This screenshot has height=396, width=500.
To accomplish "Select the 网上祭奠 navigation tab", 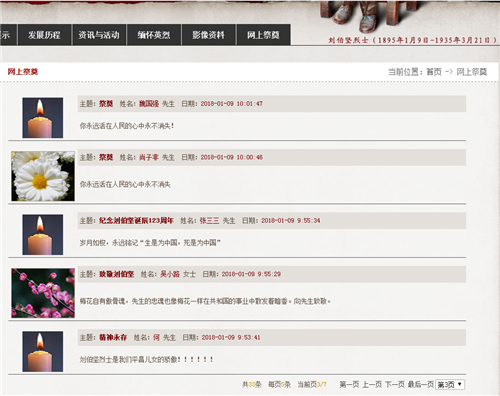I will coord(263,35).
